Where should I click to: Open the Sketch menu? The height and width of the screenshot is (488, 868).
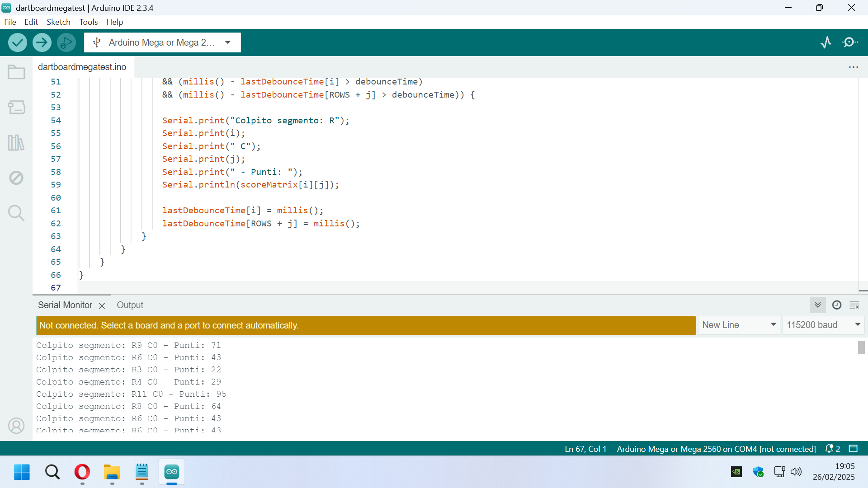(x=58, y=22)
